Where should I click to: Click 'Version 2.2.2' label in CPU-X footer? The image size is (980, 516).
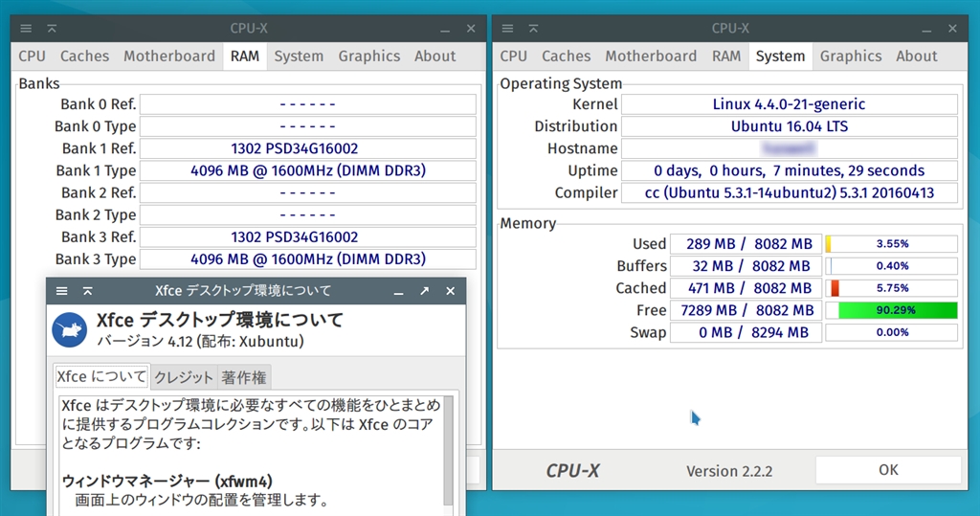point(729,471)
